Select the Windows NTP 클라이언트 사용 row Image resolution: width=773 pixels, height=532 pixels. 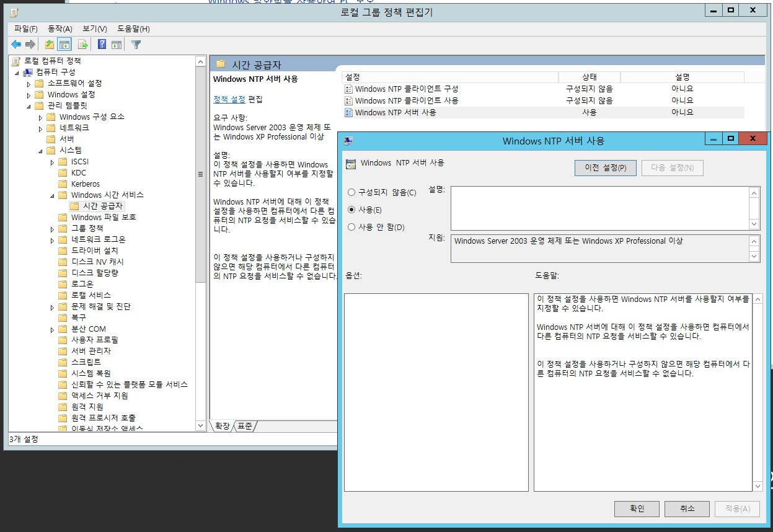542,100
